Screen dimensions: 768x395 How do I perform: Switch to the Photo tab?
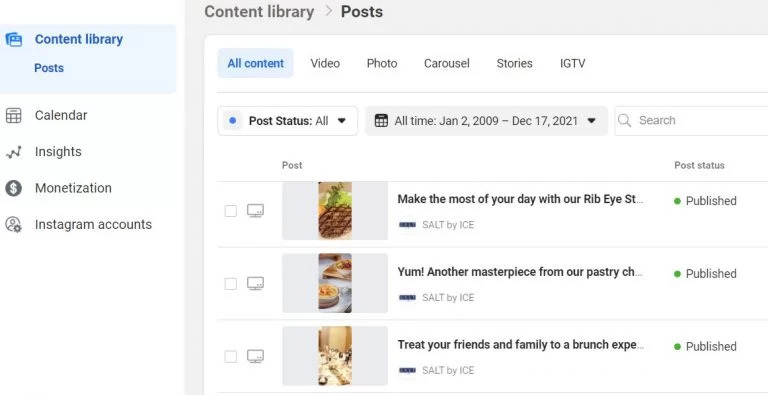tap(382, 64)
